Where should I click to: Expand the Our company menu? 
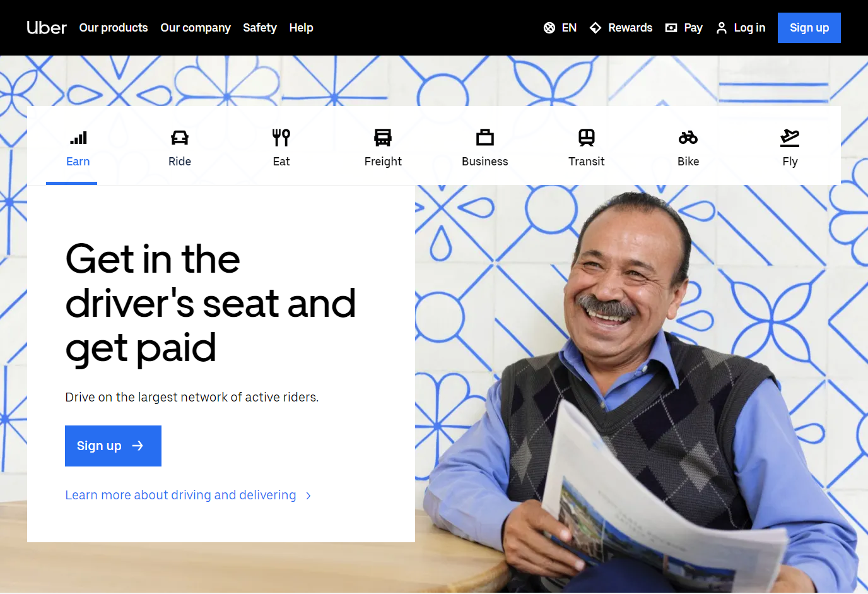click(196, 28)
